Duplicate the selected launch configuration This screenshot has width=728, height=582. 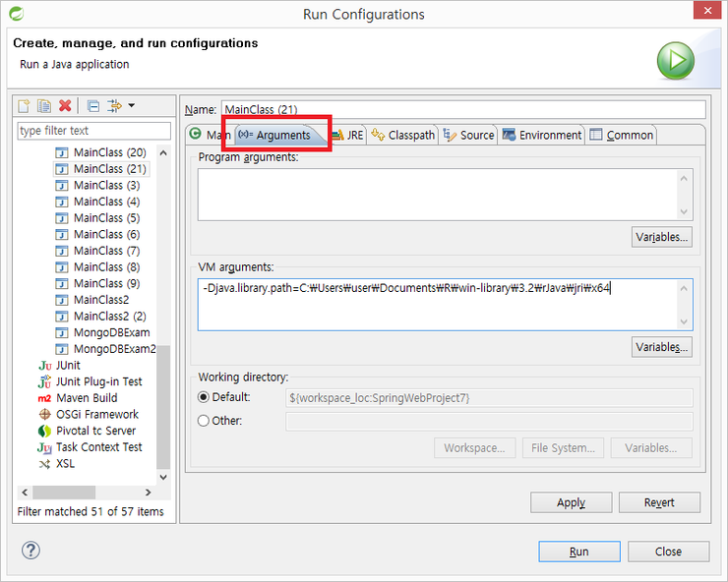[44, 106]
